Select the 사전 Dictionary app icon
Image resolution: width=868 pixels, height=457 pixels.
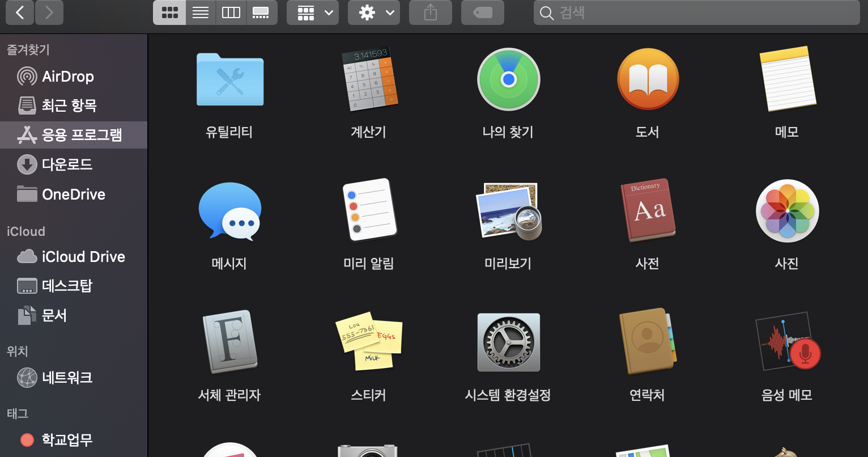point(648,211)
